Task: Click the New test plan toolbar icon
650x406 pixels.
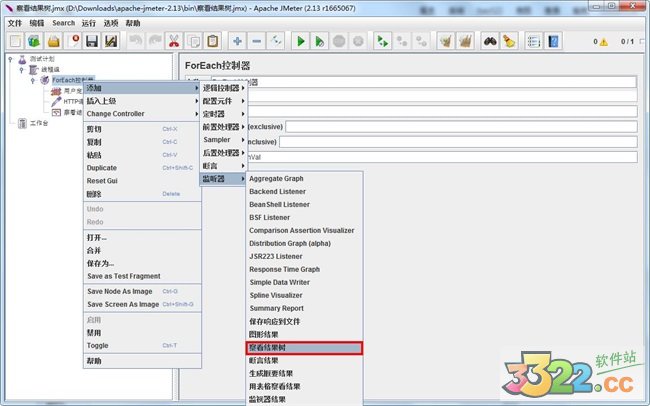Action: [15, 41]
